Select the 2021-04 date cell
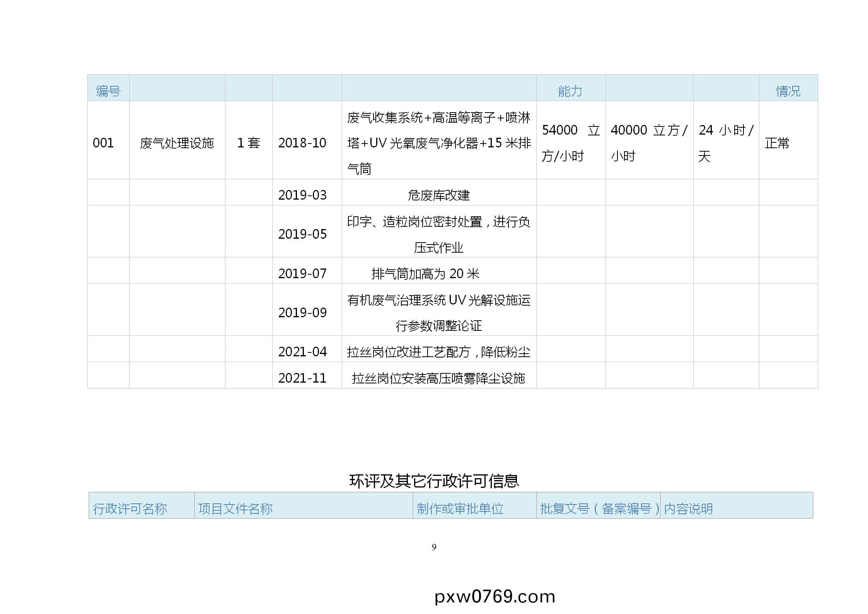 [x=302, y=351]
